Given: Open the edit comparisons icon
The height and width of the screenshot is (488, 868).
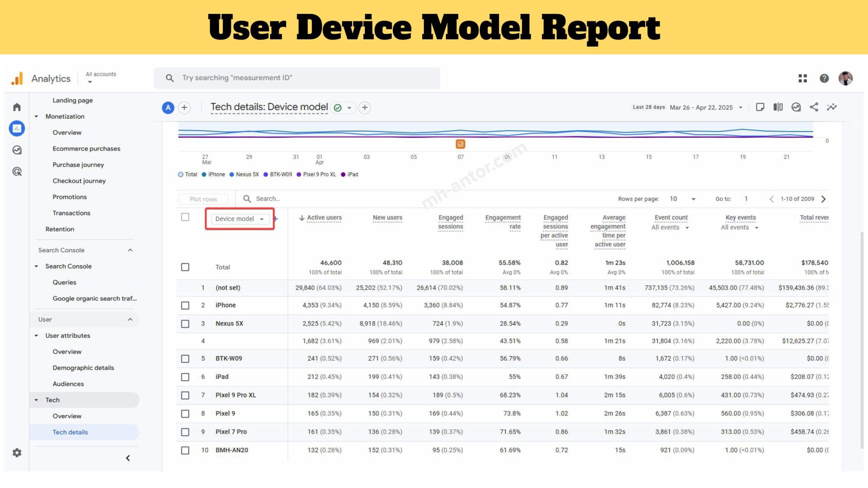Looking at the screenshot, I should pyautogui.click(x=778, y=107).
